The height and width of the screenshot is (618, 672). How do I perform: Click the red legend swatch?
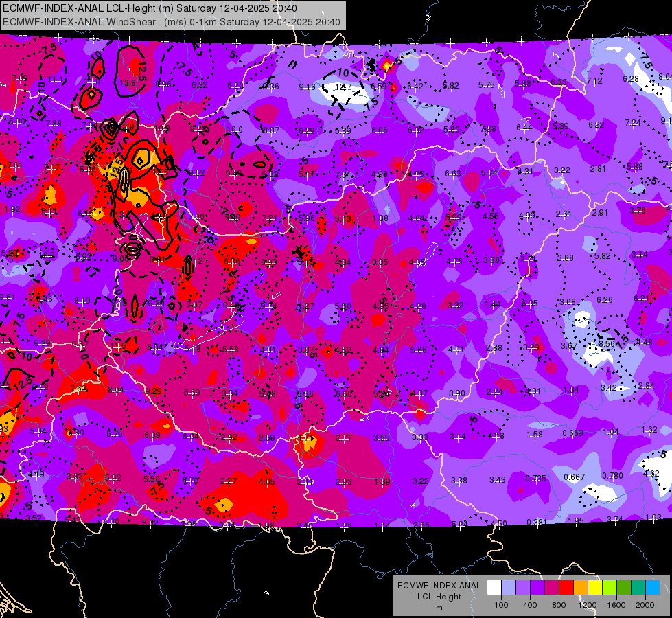(566, 587)
